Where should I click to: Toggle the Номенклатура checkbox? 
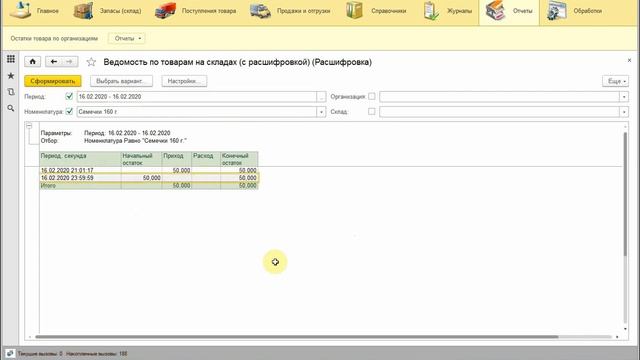click(x=69, y=111)
